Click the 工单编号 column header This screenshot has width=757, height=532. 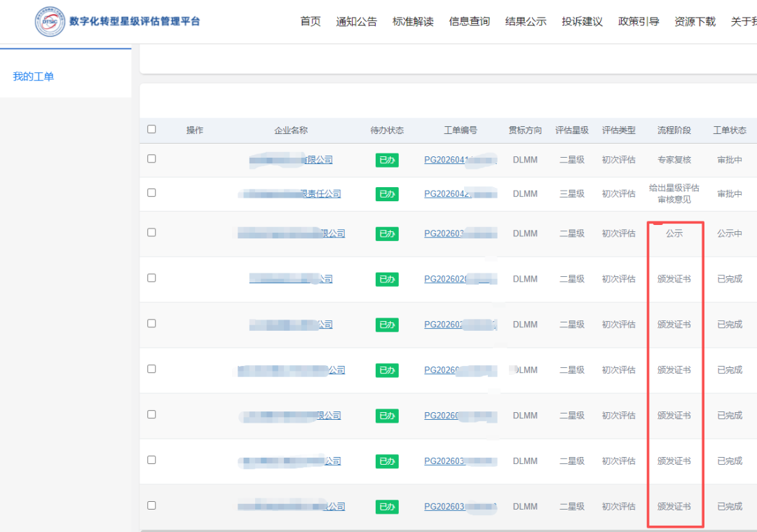pyautogui.click(x=461, y=130)
